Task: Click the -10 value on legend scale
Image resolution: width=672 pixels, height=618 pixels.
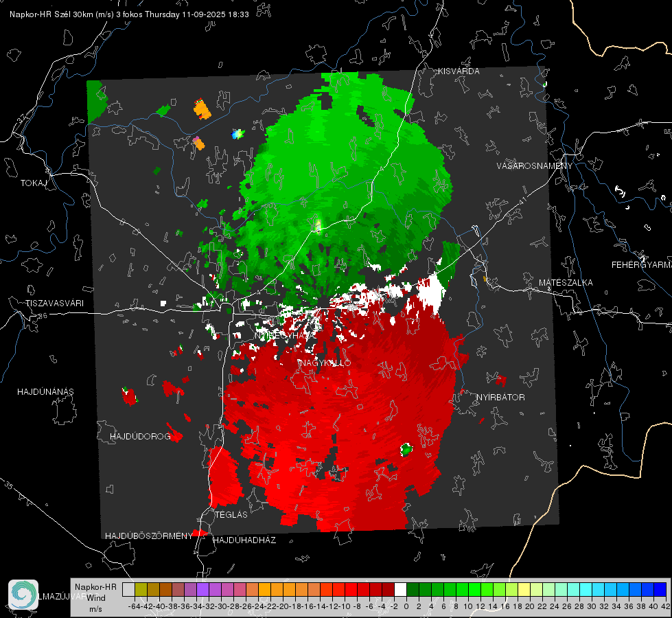Action: point(345,606)
